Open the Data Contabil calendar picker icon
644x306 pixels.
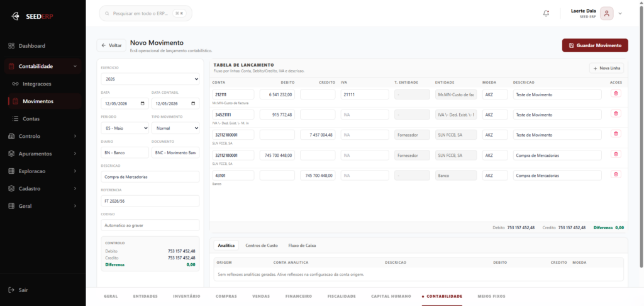point(193,104)
